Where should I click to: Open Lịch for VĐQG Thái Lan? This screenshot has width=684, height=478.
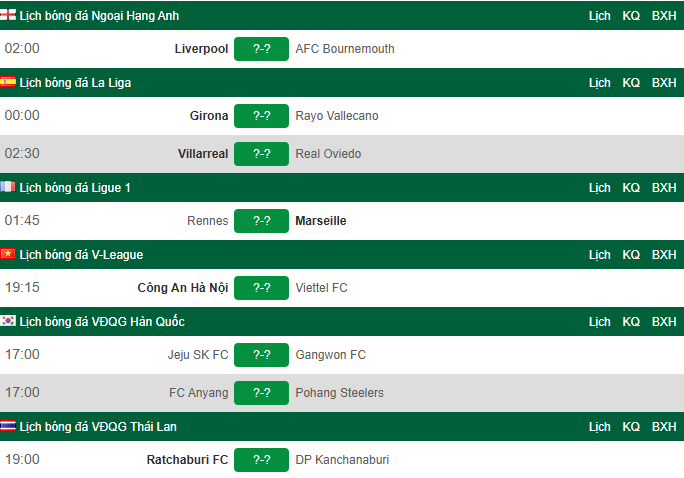[x=599, y=427]
